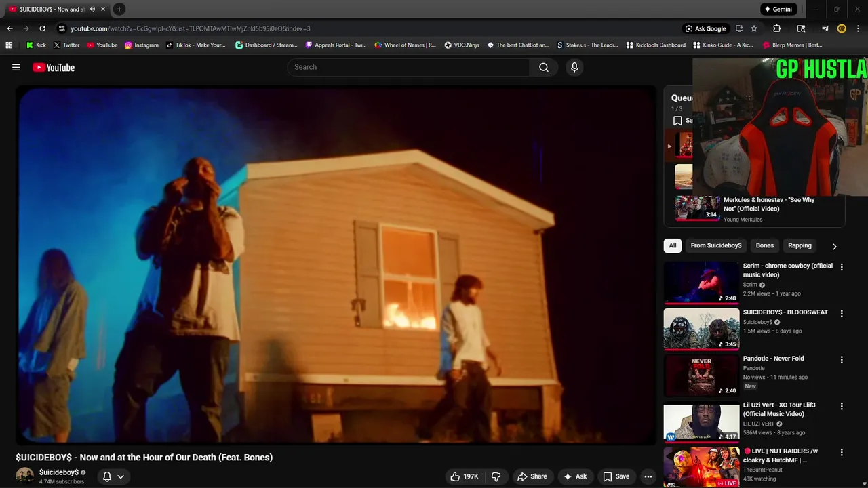Open the Blerp Memes bookmark
The image size is (868, 488).
point(793,45)
